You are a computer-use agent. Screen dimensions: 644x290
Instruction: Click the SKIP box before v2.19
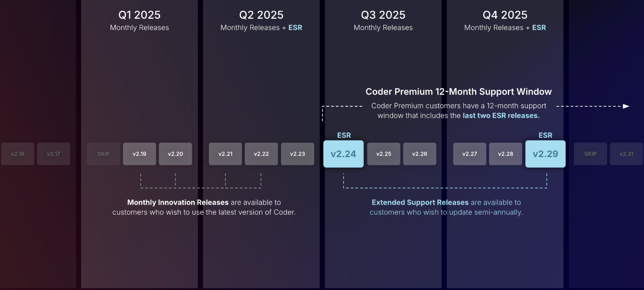tap(104, 154)
